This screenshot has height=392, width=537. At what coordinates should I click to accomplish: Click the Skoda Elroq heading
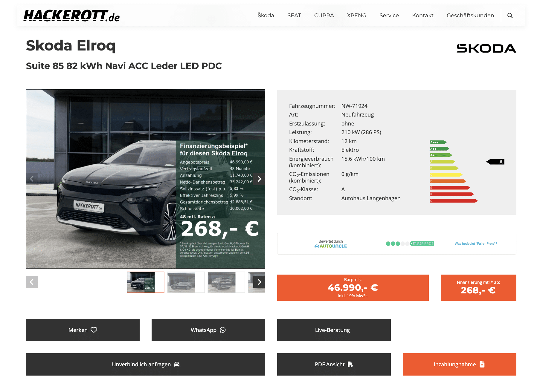(x=71, y=46)
